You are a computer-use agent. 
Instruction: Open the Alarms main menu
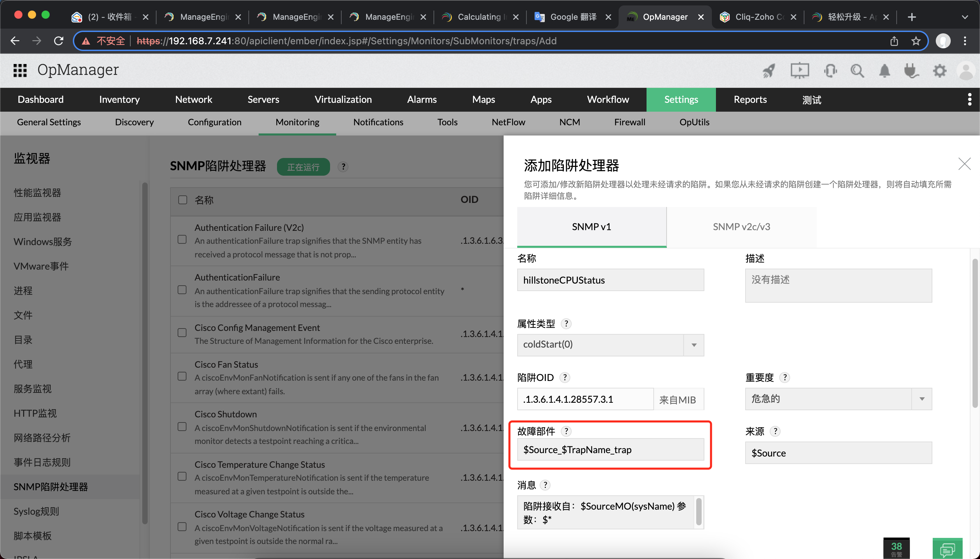(422, 99)
